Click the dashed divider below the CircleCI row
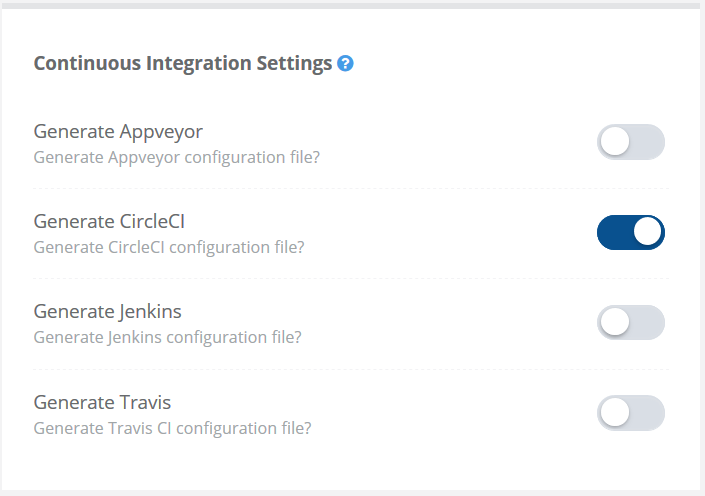 tap(351, 278)
